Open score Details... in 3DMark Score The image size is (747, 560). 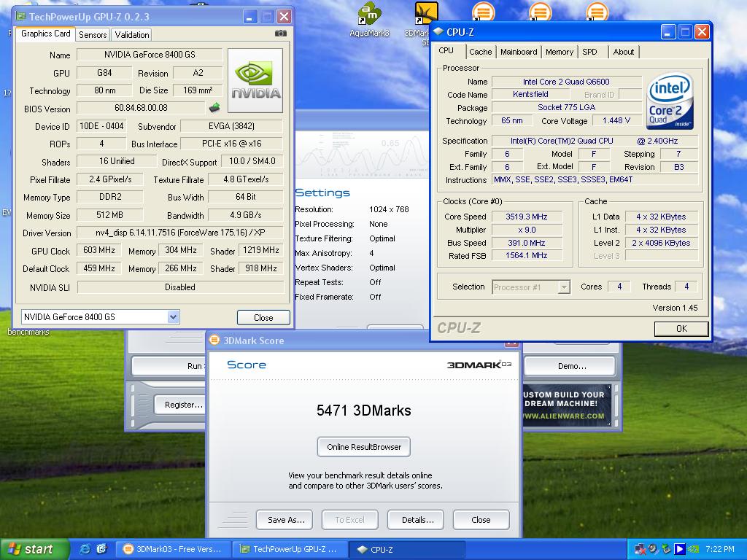click(x=416, y=519)
